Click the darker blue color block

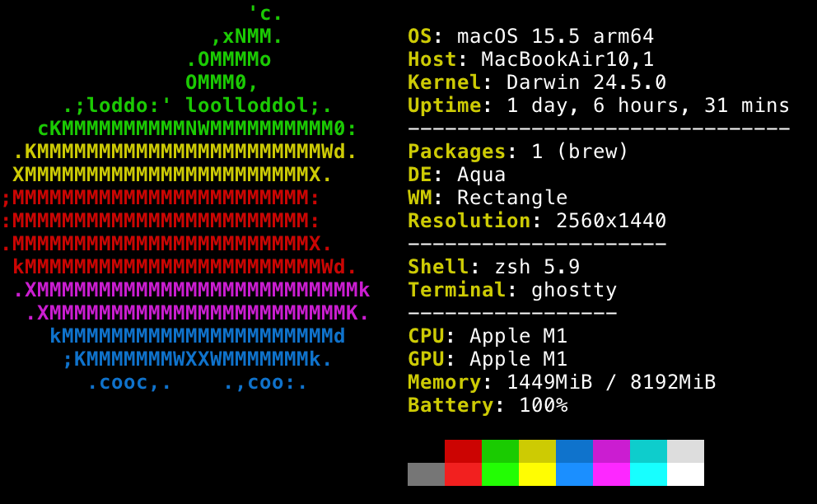574,451
